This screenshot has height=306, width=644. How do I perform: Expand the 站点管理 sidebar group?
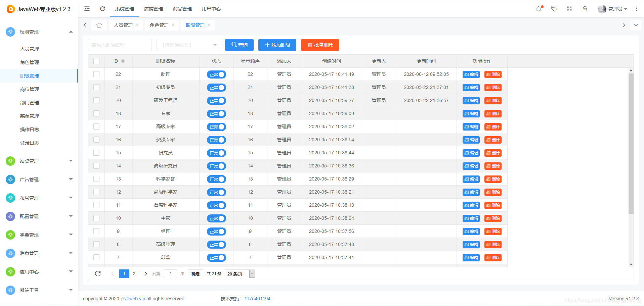pos(71,161)
